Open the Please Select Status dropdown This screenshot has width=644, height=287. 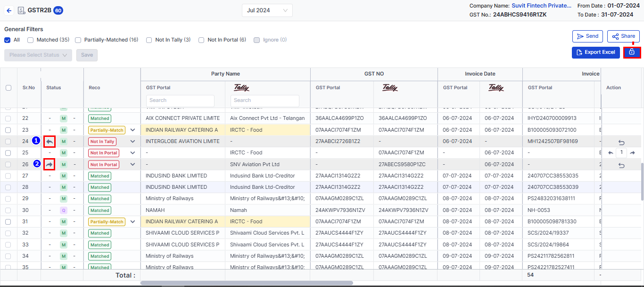click(38, 55)
